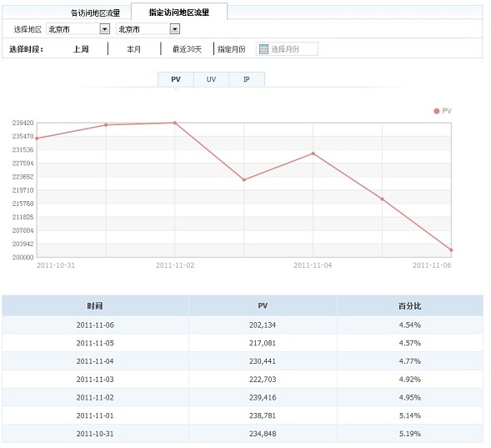Image resolution: width=491 pixels, height=448 pixels.
Task: Open the first 北京市 region dropdown arrow
Action: 104,29
